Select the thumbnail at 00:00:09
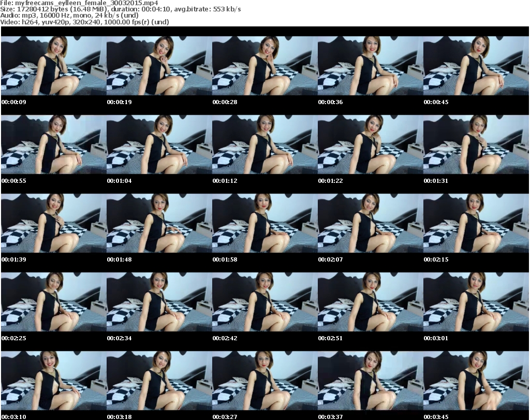The height and width of the screenshot is (420, 530). click(x=53, y=66)
